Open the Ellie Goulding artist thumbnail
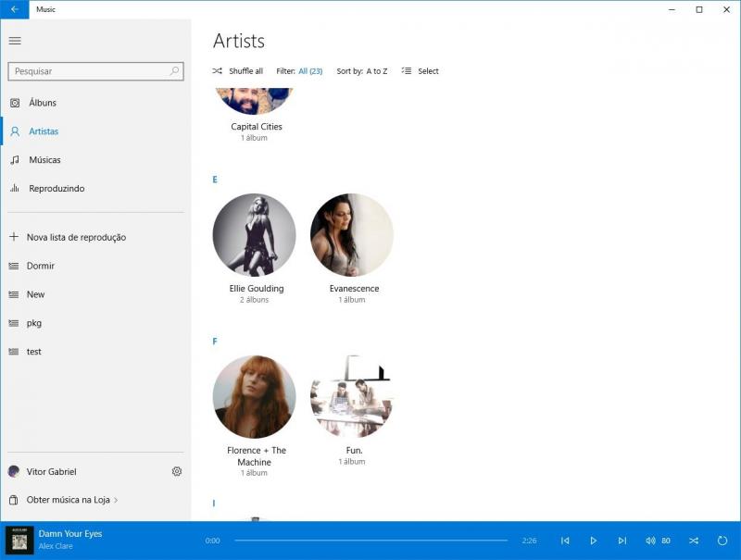Viewport: 741px width, 560px height. [254, 235]
